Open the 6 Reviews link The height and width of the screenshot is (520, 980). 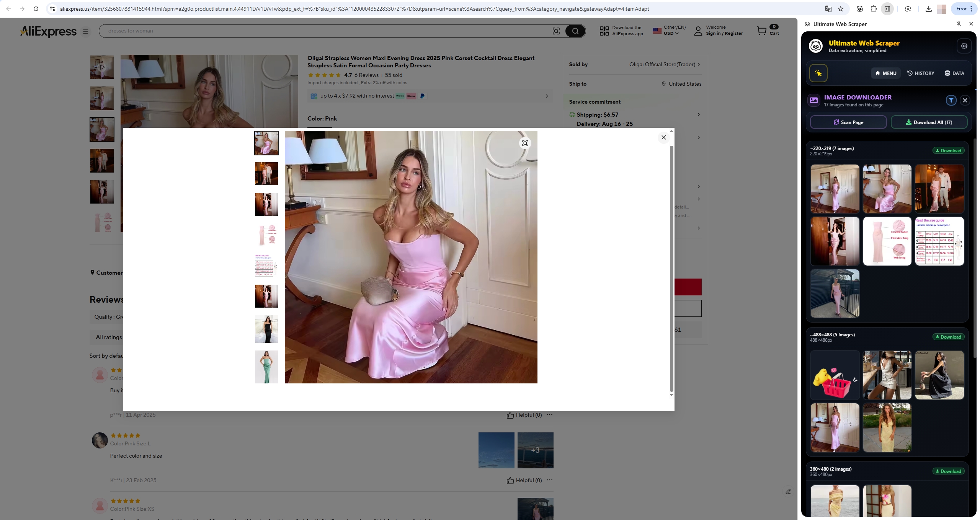[366, 75]
